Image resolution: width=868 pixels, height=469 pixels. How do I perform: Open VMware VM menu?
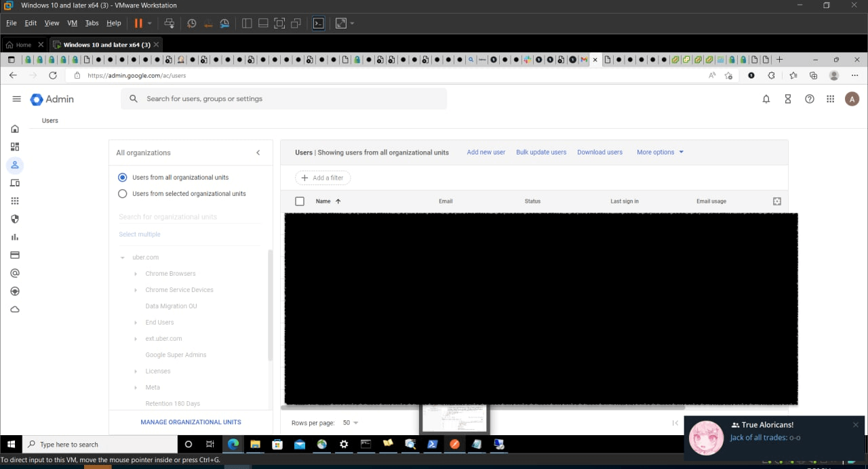(x=73, y=23)
